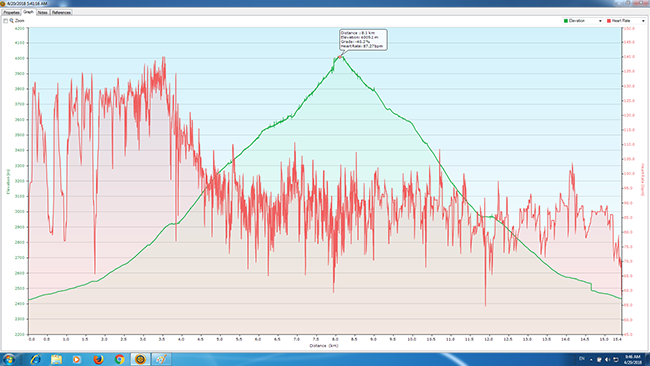
Task: Click the red Heart Rate color swatch
Action: [609, 21]
